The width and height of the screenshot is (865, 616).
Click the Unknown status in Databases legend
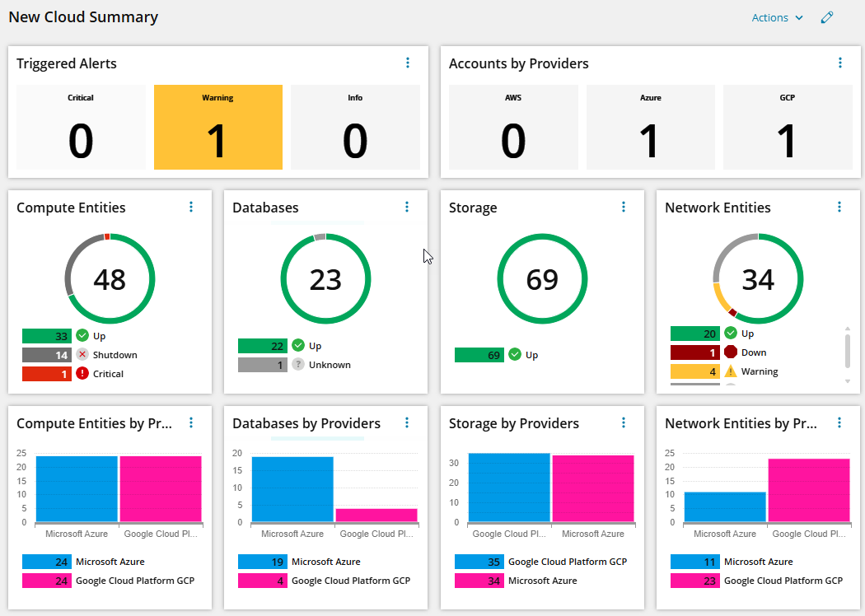click(329, 365)
